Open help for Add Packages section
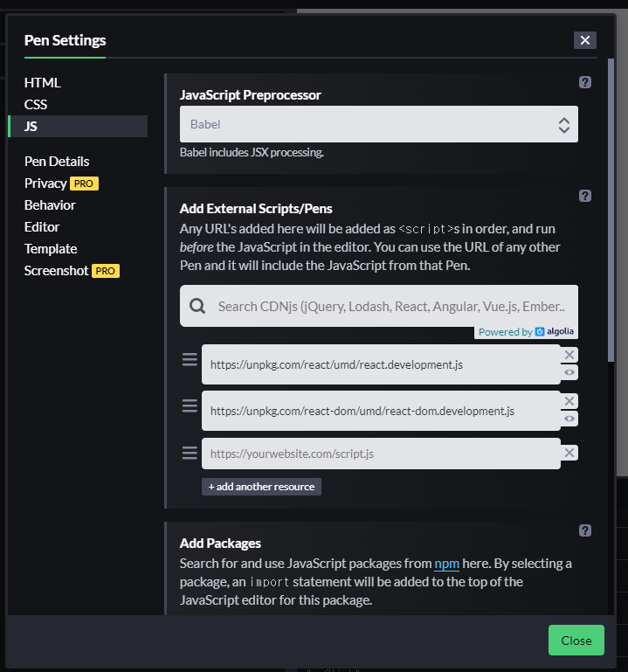628x672 pixels. 584,530
